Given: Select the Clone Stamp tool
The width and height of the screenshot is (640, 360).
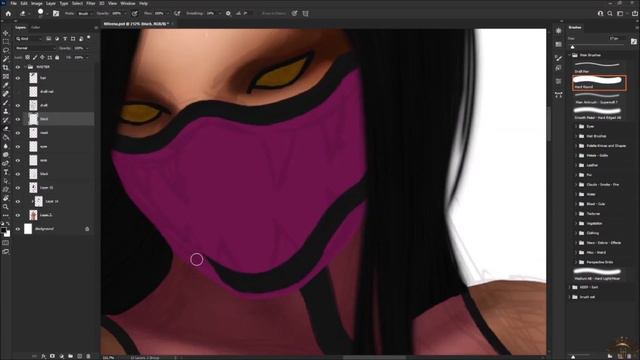Looking at the screenshot, I should tap(6, 111).
